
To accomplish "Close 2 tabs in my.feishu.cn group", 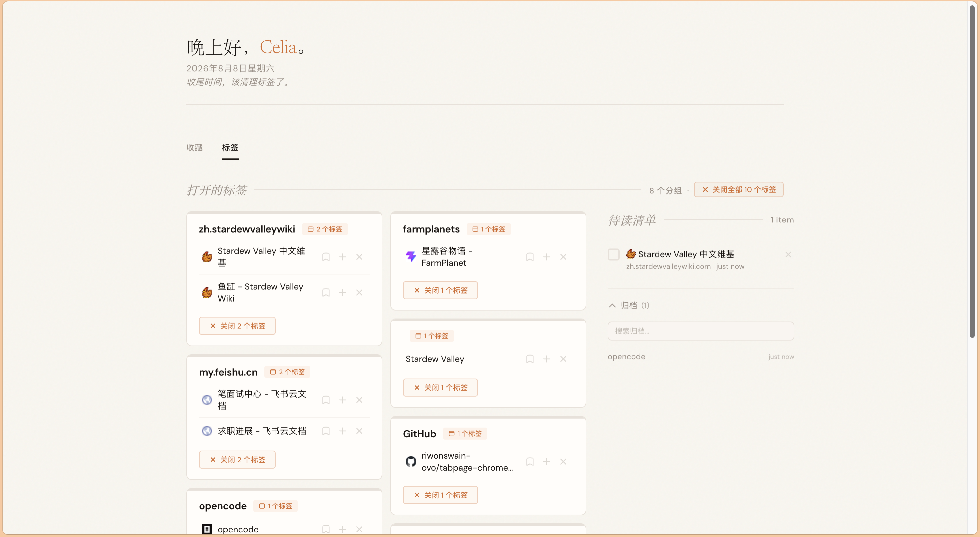I will click(x=237, y=459).
